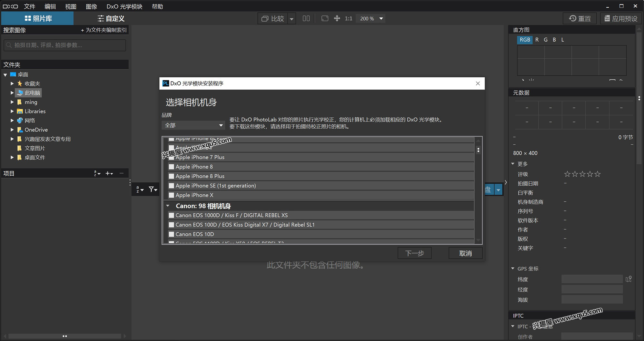Open the 视图 menu
Image resolution: width=644 pixels, height=341 pixels.
71,6
